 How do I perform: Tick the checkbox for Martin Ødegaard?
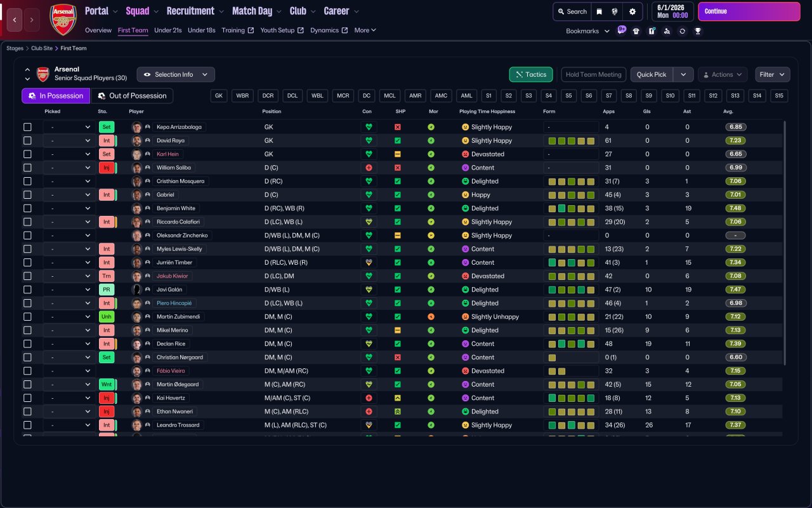click(x=27, y=384)
